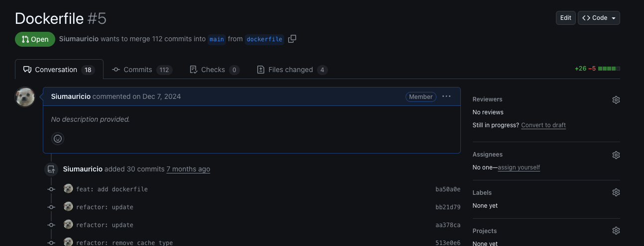The width and height of the screenshot is (644, 246).
Task: Open the Files changed tab
Action: [292, 70]
